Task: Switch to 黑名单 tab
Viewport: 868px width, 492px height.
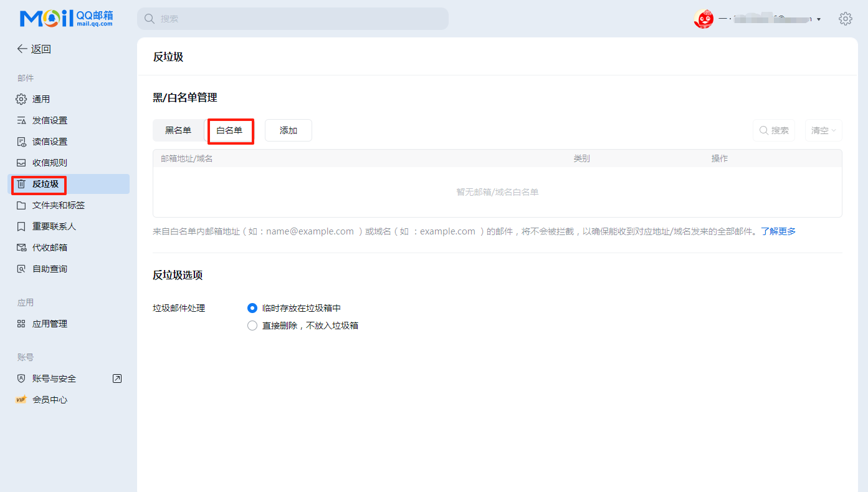Action: pos(178,130)
